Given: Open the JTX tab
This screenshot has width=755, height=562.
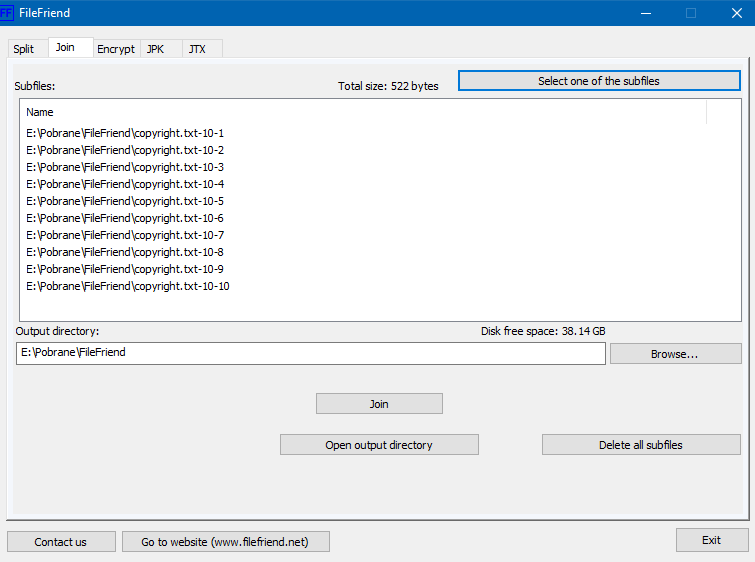Looking at the screenshot, I should (202, 49).
